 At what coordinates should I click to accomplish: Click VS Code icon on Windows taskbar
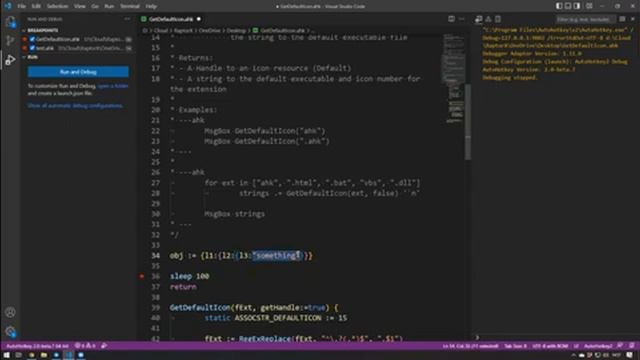coord(69,356)
